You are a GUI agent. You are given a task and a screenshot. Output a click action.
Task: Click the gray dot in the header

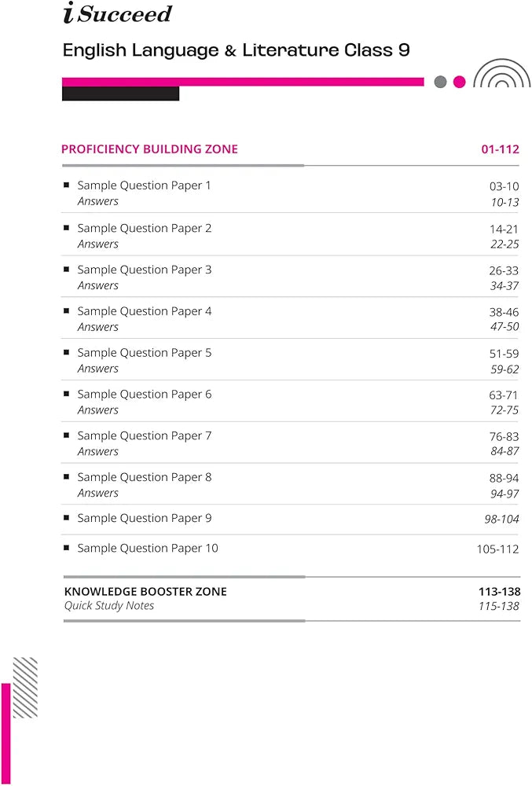click(440, 82)
